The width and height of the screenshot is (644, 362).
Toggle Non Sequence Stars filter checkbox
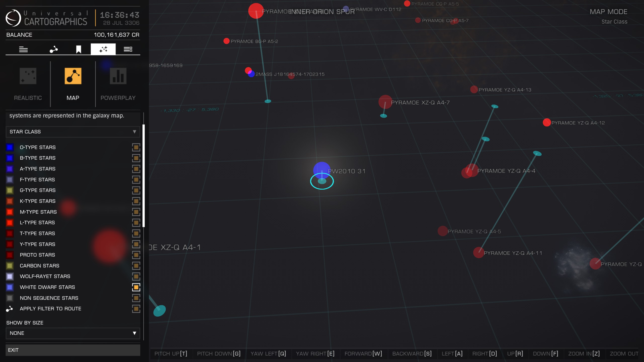pyautogui.click(x=136, y=298)
